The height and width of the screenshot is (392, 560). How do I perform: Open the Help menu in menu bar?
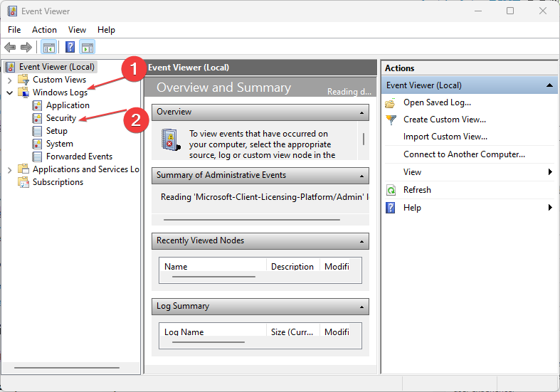106,30
